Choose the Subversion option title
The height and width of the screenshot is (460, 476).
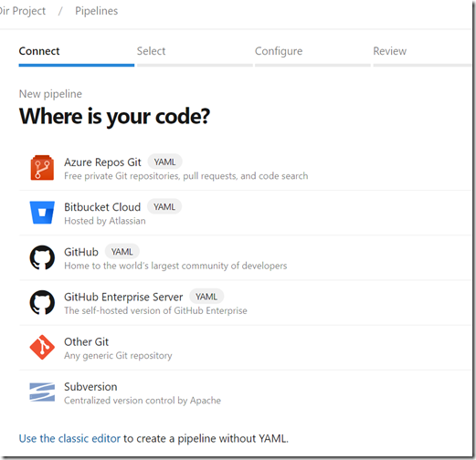click(x=90, y=387)
